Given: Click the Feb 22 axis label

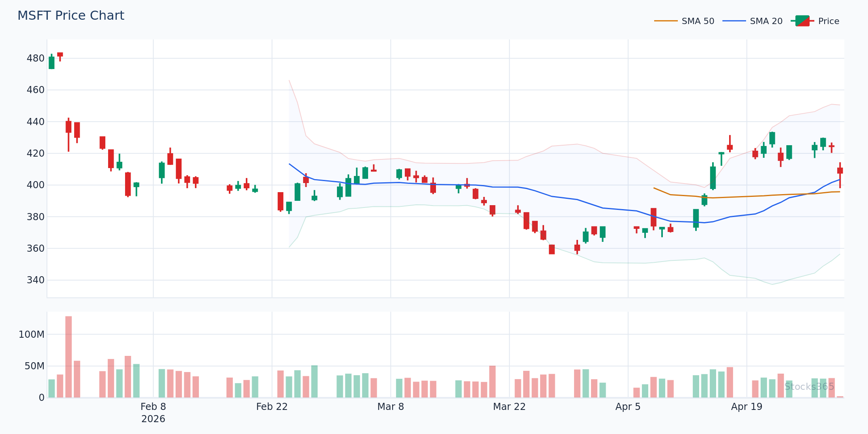Looking at the screenshot, I should (x=272, y=407).
